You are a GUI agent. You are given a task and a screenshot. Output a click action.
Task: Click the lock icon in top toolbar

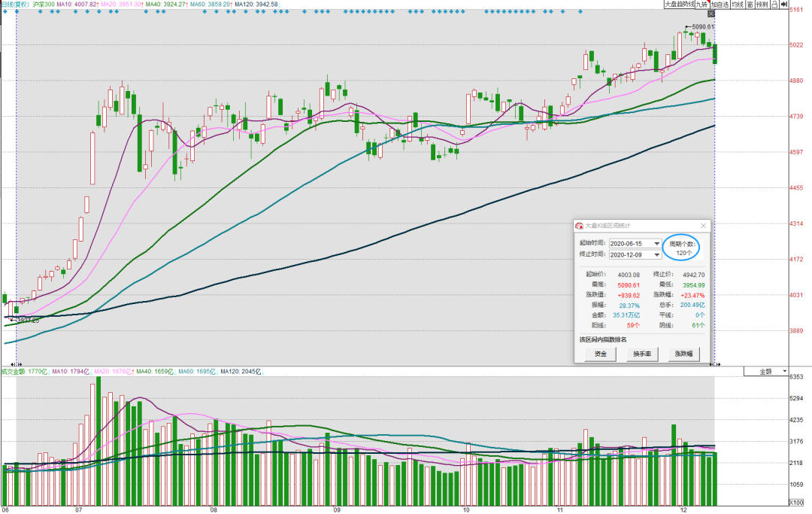(x=774, y=5)
